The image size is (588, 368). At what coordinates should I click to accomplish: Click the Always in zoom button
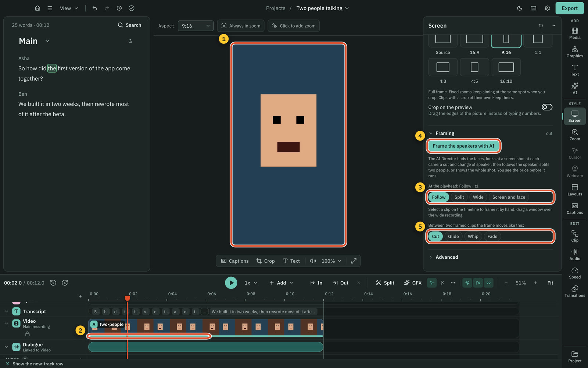tap(241, 26)
